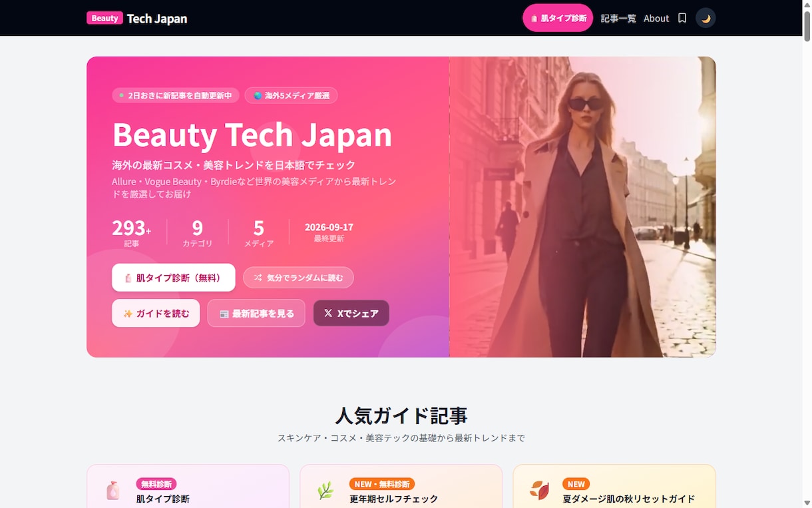The image size is (812, 508).
Task: Click the globe icon in 海外5メディア厳選 badge
Action: [258, 95]
